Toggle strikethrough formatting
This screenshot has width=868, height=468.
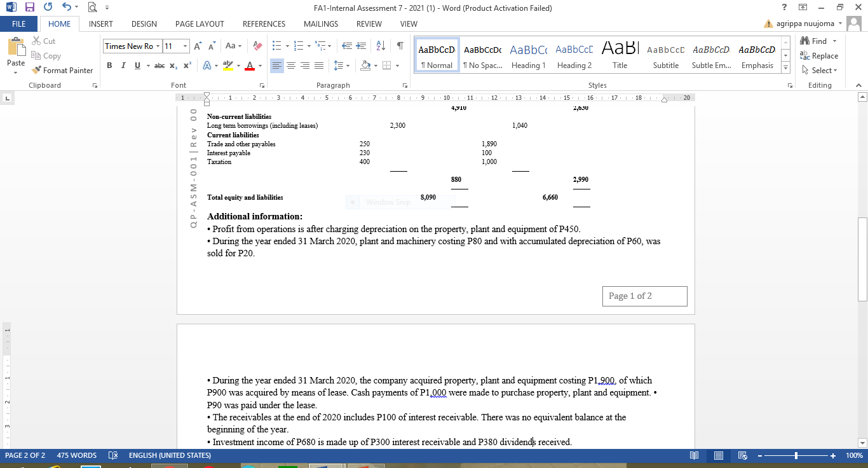point(159,65)
